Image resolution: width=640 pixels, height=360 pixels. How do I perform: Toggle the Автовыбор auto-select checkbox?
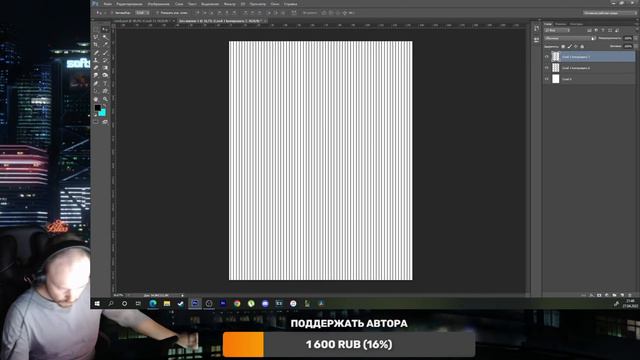(112, 13)
